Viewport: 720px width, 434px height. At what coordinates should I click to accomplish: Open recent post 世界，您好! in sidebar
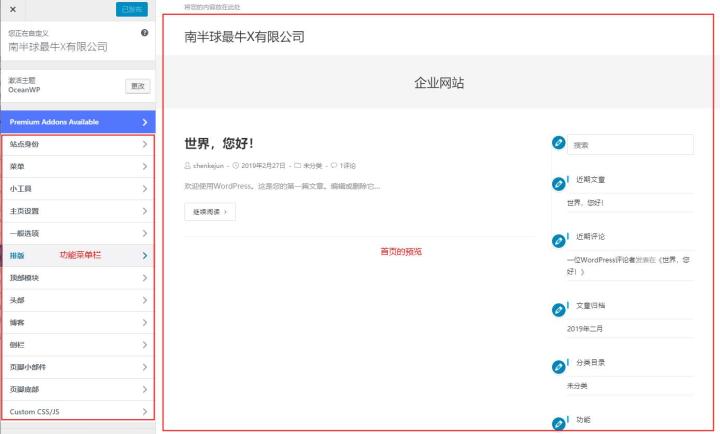[x=585, y=203]
